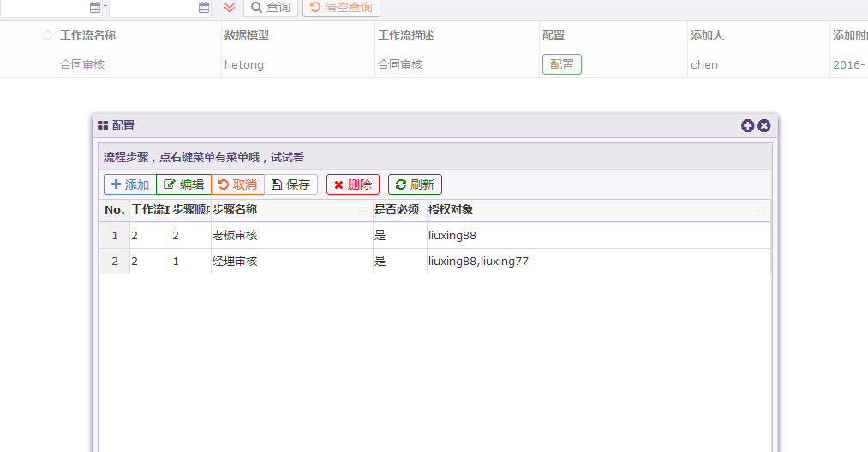Click the 清空查询 clear query button
868x452 pixels.
341,8
